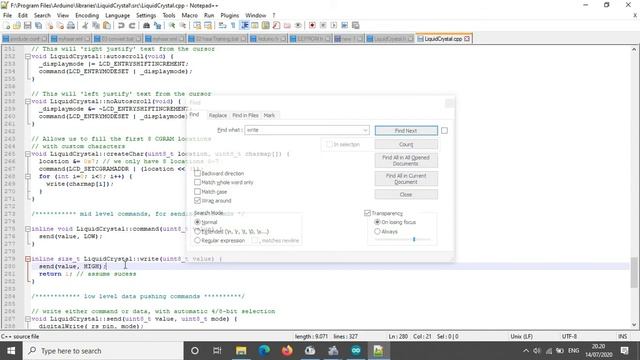
Task: Click the macro playback toolbar icon
Action: [x=334, y=26]
